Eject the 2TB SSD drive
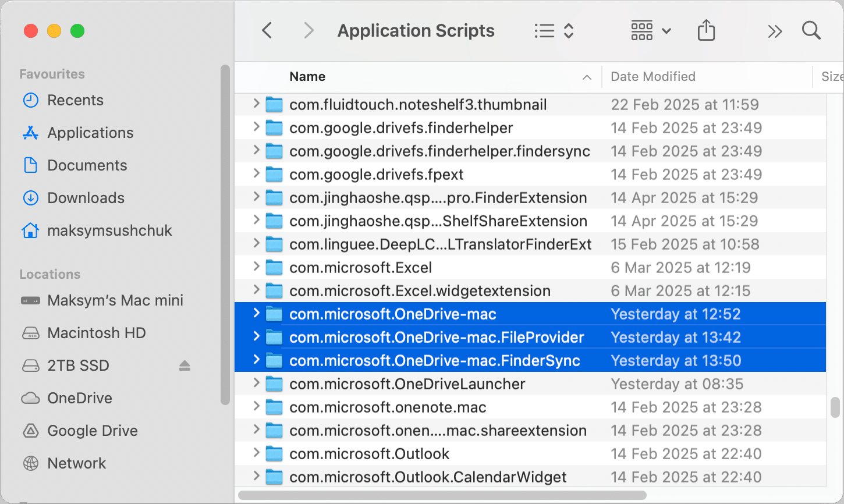The height and width of the screenshot is (504, 844). [185, 365]
